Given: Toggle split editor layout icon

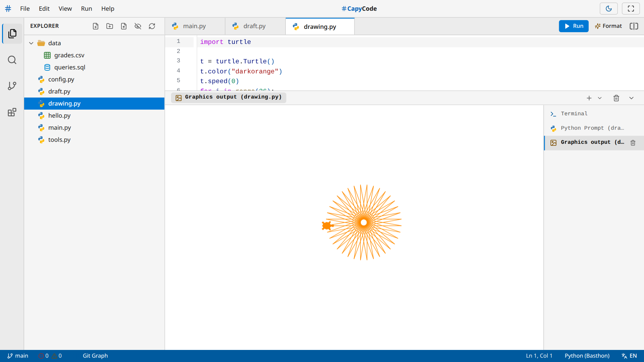Looking at the screenshot, I should (634, 26).
